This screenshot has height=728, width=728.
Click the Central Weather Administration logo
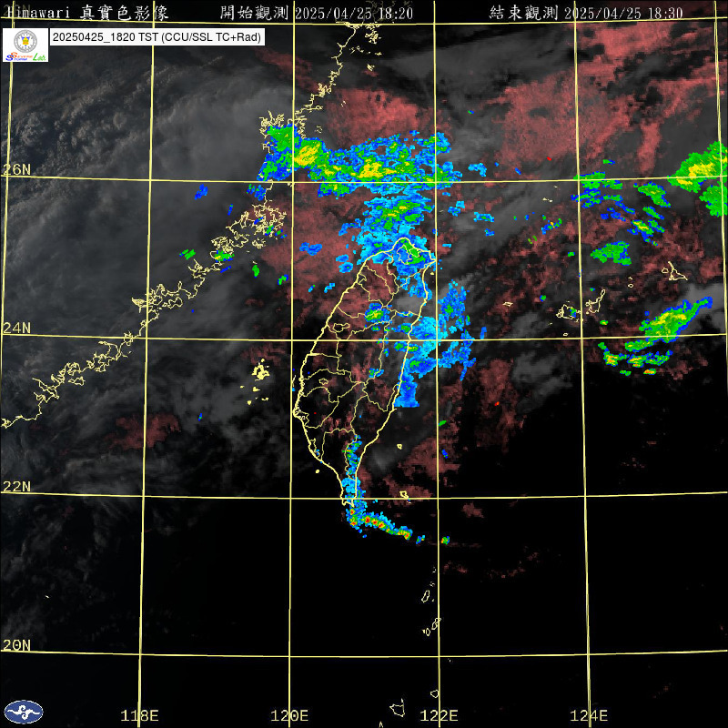pos(24,712)
